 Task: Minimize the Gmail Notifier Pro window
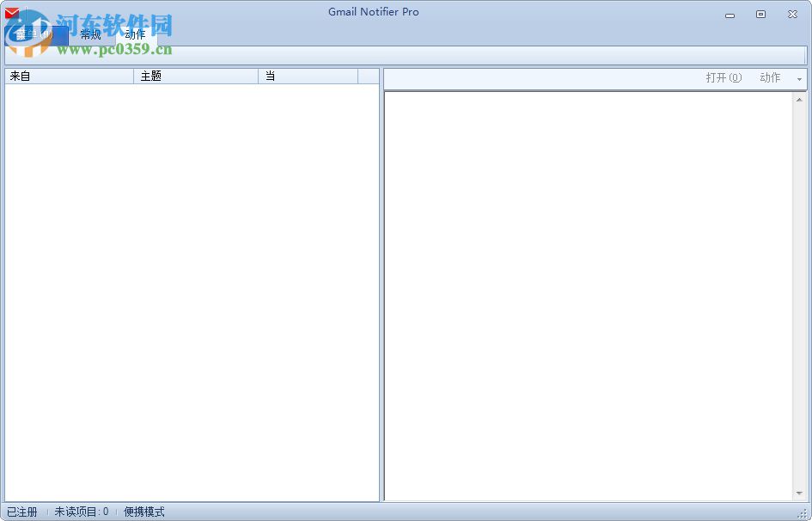[x=730, y=15]
